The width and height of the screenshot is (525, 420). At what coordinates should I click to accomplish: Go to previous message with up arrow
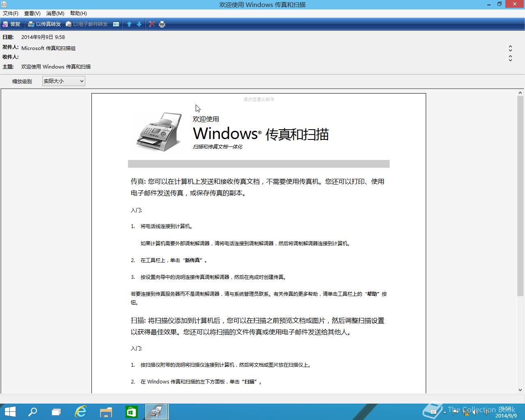tap(129, 24)
